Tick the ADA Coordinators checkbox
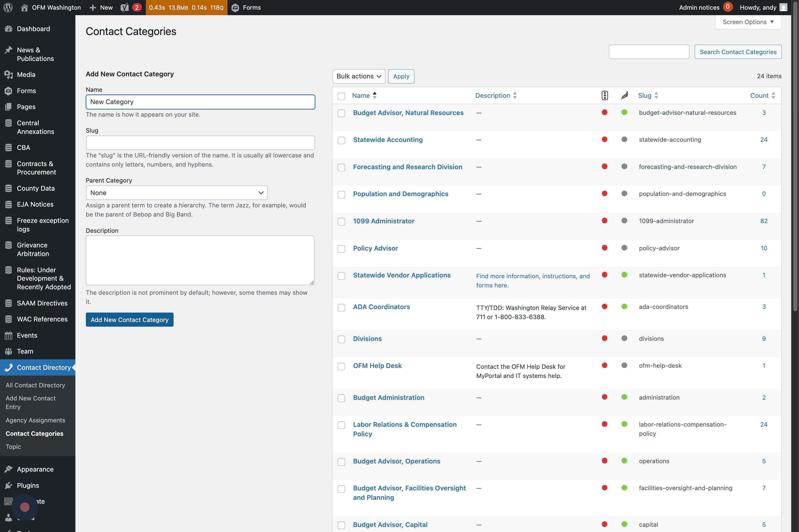 coord(341,308)
